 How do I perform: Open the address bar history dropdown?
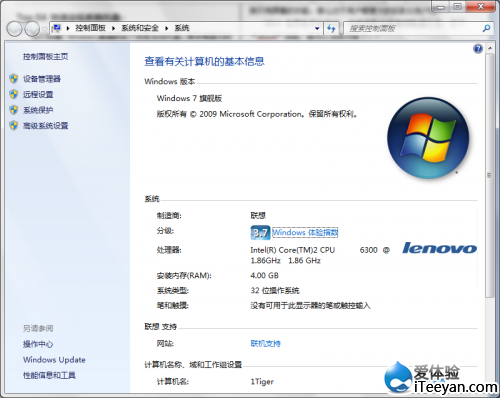317,29
